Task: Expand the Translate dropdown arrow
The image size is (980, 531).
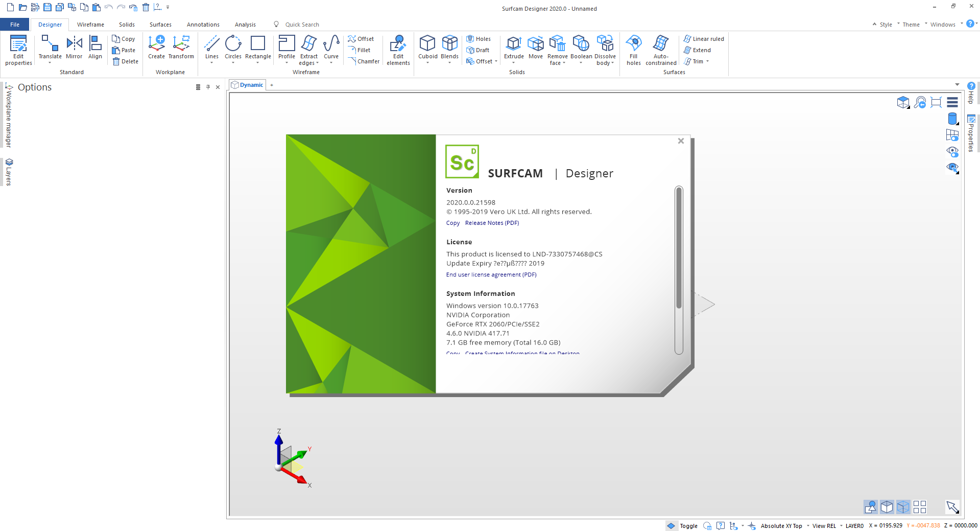Action: pyautogui.click(x=50, y=63)
